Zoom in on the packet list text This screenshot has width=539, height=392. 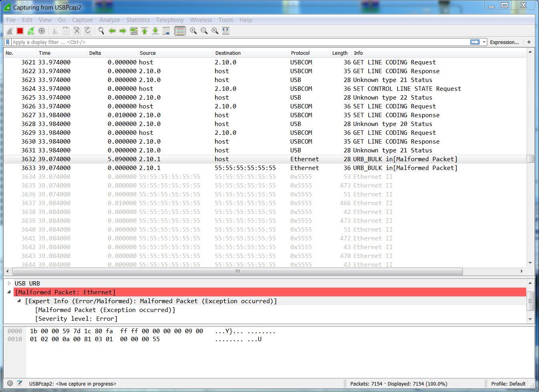193,31
